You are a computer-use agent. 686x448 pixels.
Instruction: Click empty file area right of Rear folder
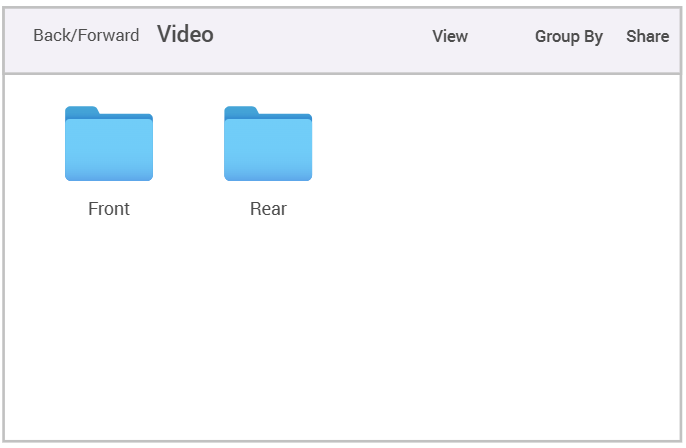[480, 150]
